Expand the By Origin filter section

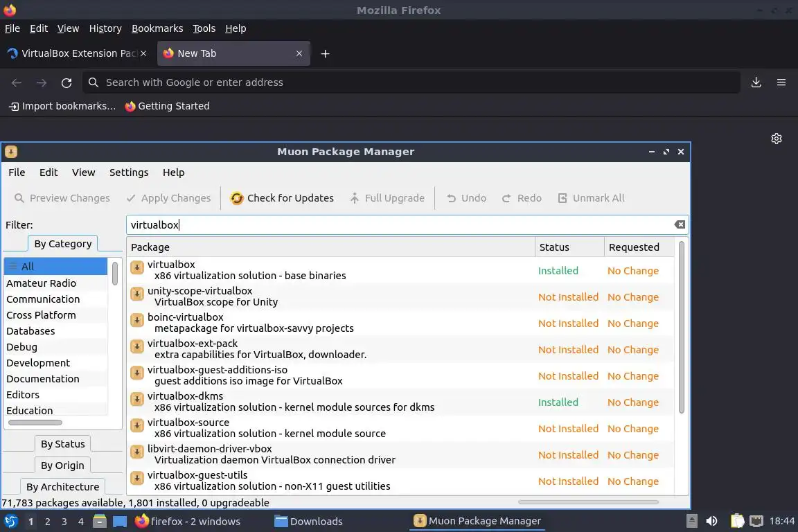pyautogui.click(x=62, y=465)
